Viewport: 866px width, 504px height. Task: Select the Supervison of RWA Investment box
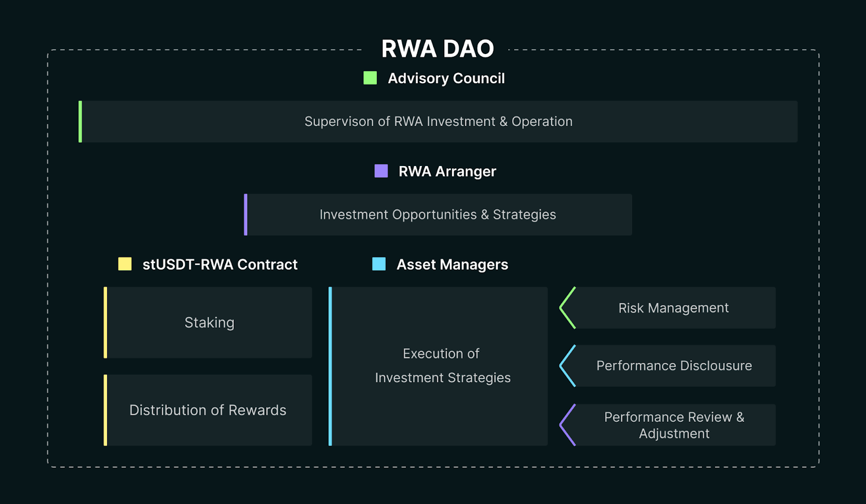coord(438,122)
